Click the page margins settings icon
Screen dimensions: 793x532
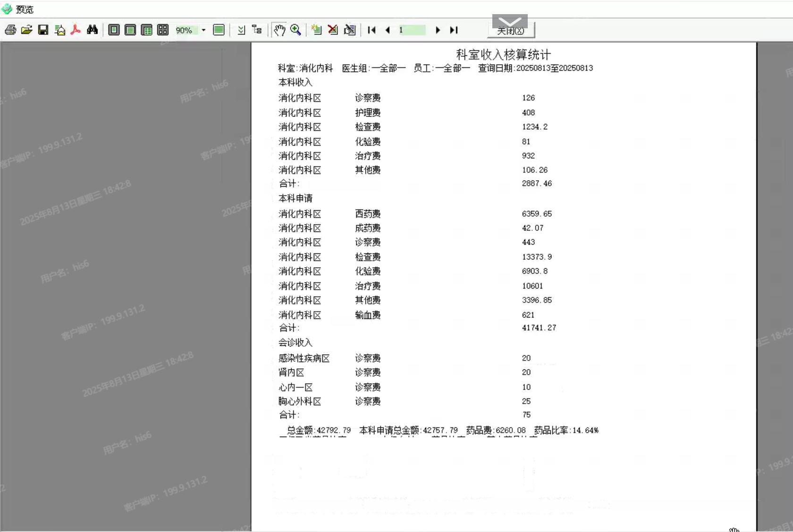point(241,30)
